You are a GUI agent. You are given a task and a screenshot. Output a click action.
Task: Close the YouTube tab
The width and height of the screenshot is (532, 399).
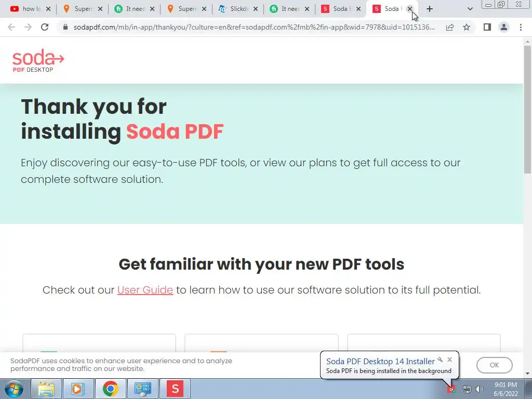pyautogui.click(x=48, y=9)
